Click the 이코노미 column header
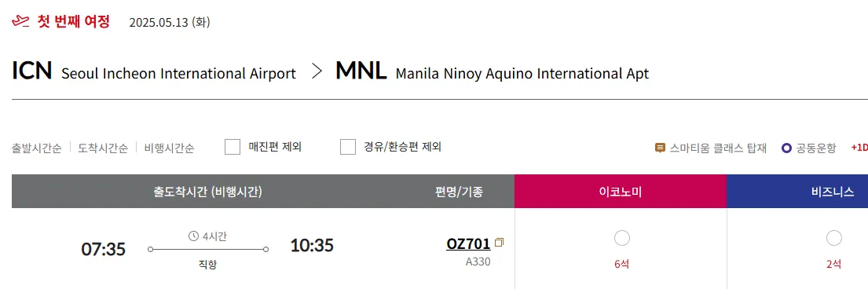Image resolution: width=868 pixels, height=289 pixels. [621, 192]
